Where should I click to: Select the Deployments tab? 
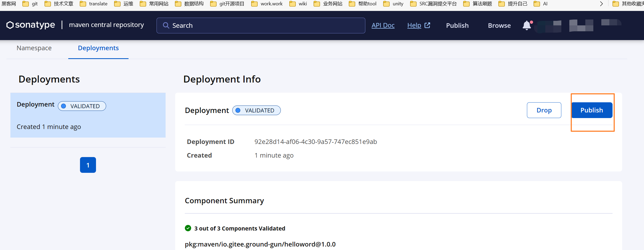(x=98, y=48)
